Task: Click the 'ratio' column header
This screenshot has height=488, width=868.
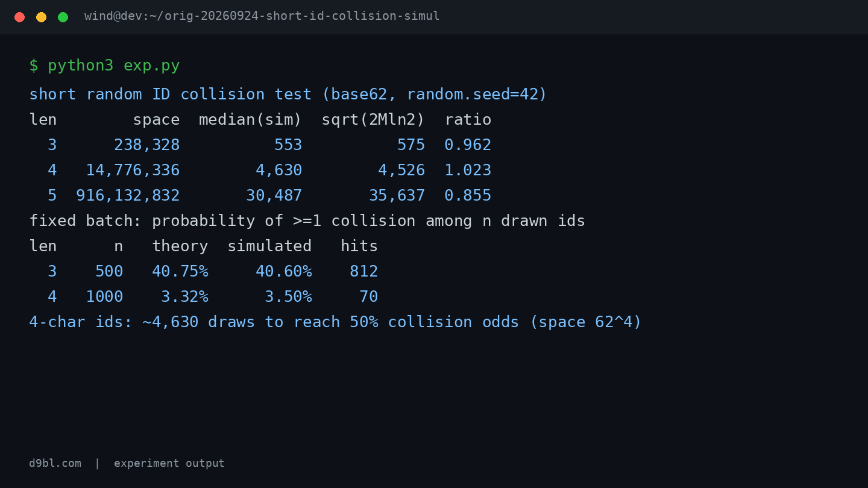Action: click(468, 120)
